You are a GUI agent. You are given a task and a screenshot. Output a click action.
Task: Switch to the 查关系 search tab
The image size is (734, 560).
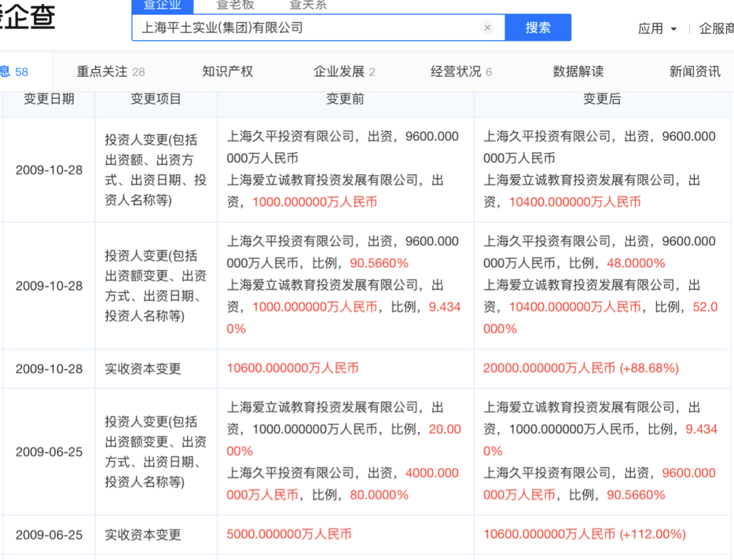(x=308, y=5)
